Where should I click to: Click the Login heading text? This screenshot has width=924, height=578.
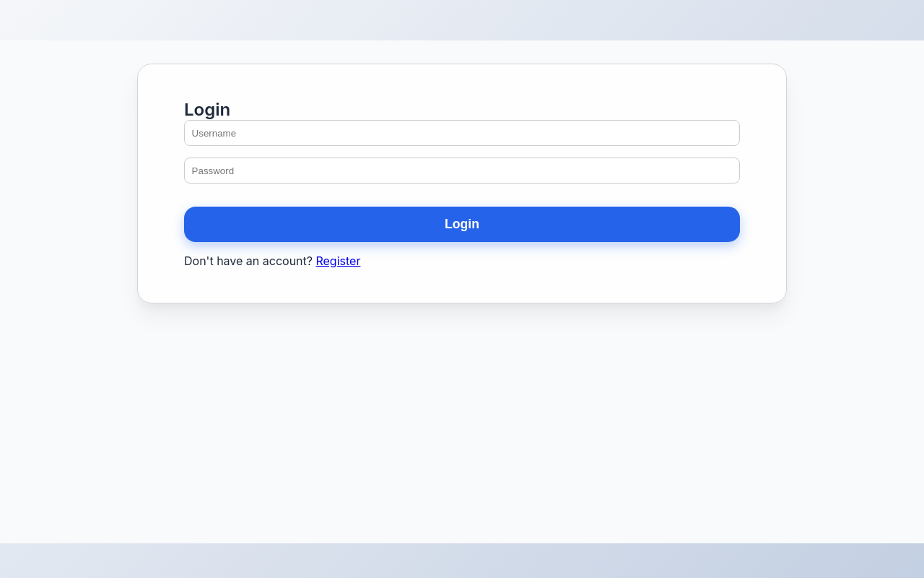(207, 110)
